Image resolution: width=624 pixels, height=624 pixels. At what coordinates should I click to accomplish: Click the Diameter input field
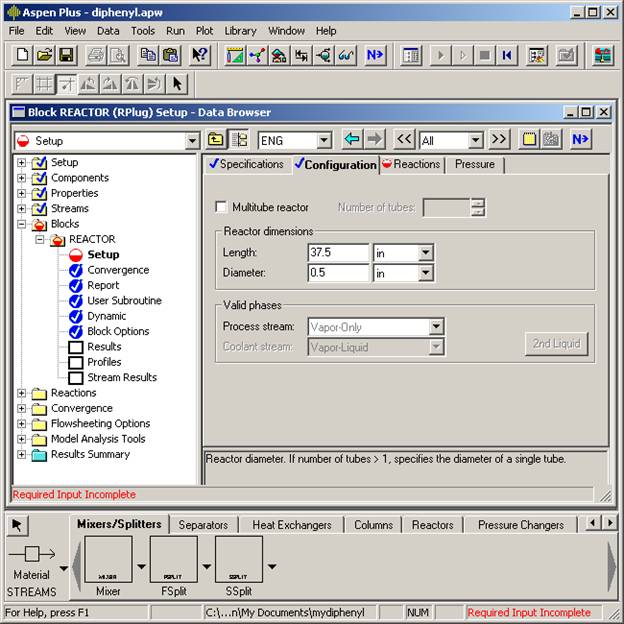(338, 273)
